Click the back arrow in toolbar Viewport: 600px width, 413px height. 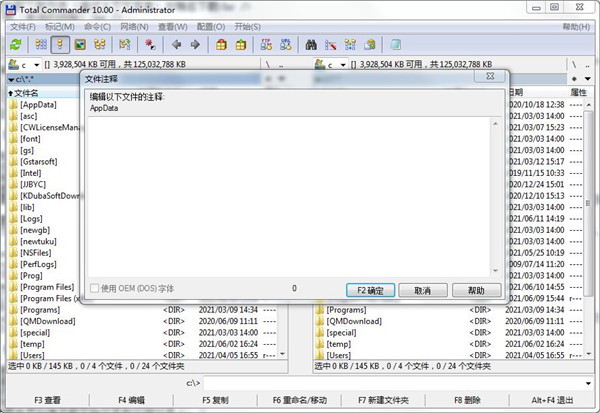[176, 44]
